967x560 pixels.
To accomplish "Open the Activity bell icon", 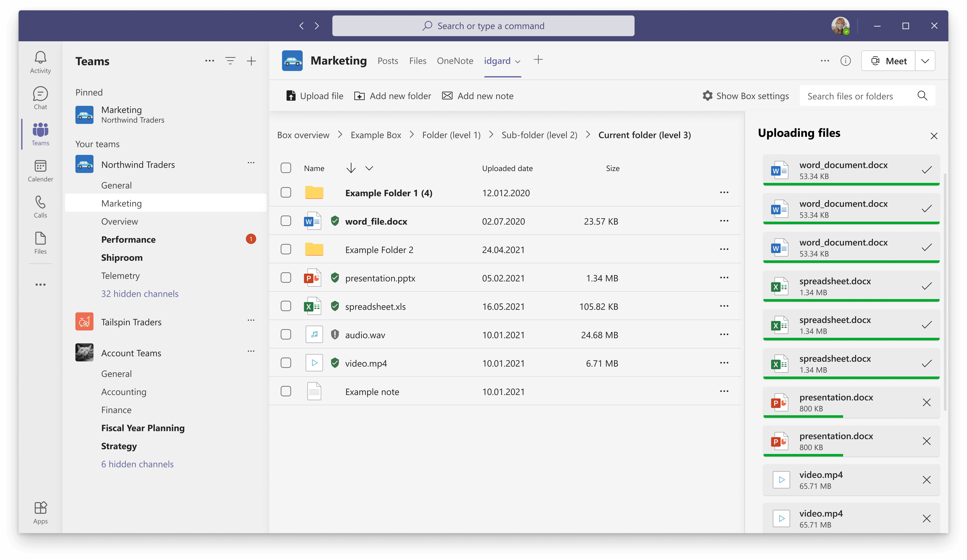I will click(40, 58).
